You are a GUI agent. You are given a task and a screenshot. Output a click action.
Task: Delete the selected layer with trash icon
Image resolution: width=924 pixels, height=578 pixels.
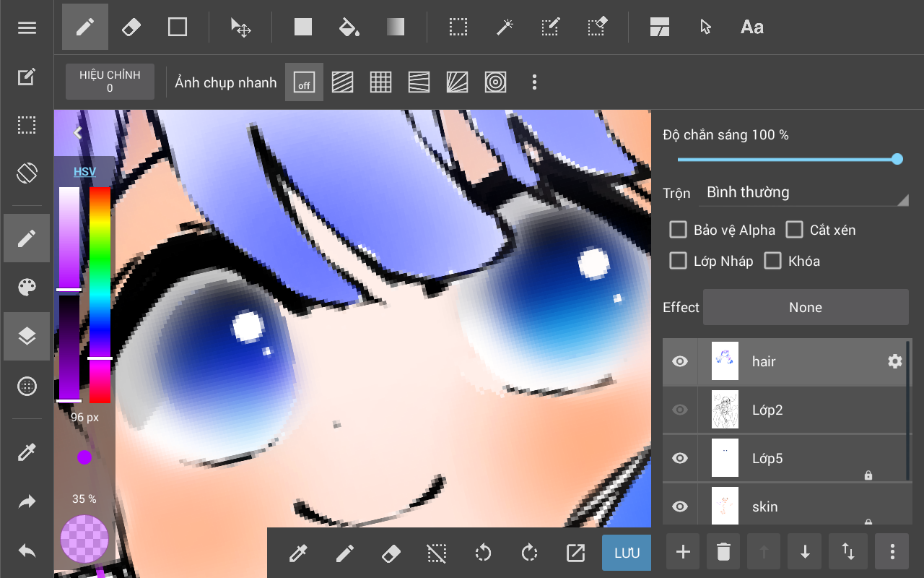(723, 552)
